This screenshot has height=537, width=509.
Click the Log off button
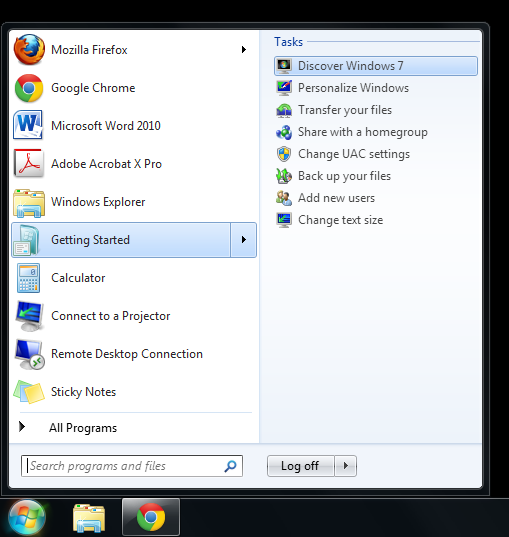click(300, 466)
